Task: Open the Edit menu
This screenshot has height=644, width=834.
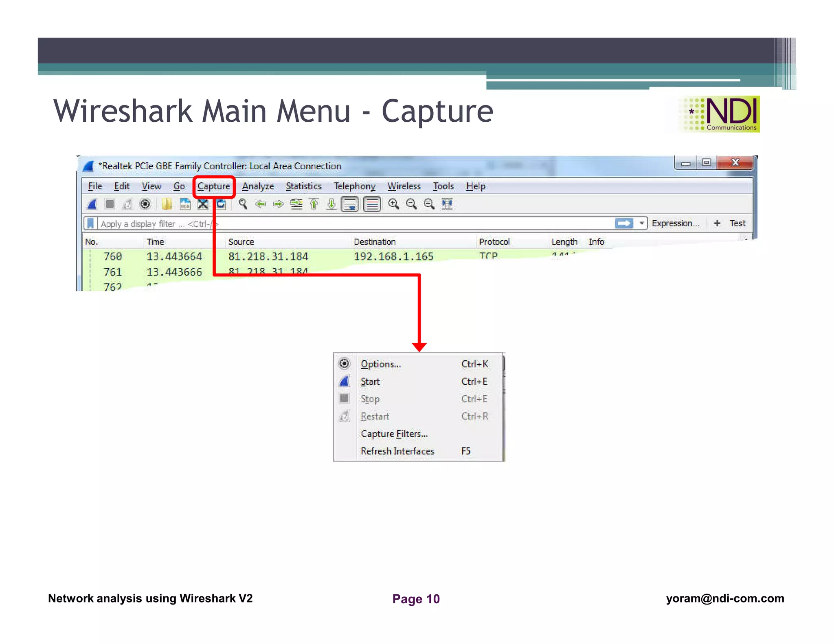Action: (x=122, y=186)
